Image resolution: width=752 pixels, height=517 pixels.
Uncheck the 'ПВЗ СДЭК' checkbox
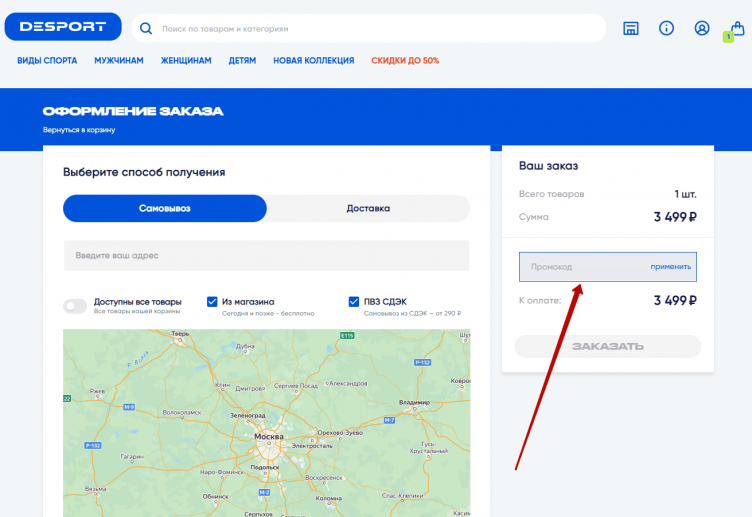(354, 301)
